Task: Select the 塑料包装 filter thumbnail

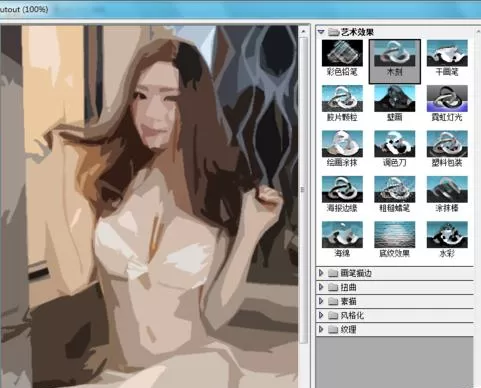Action: point(447,144)
